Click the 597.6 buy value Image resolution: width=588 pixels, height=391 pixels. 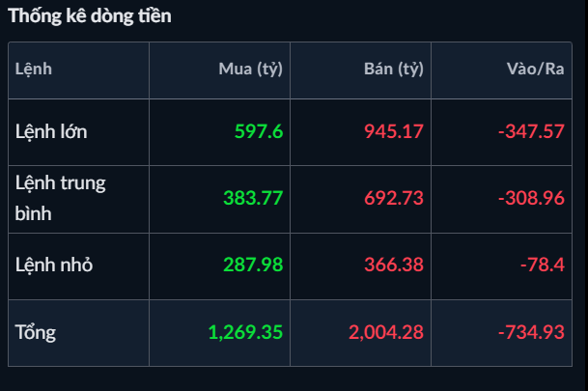(x=259, y=130)
